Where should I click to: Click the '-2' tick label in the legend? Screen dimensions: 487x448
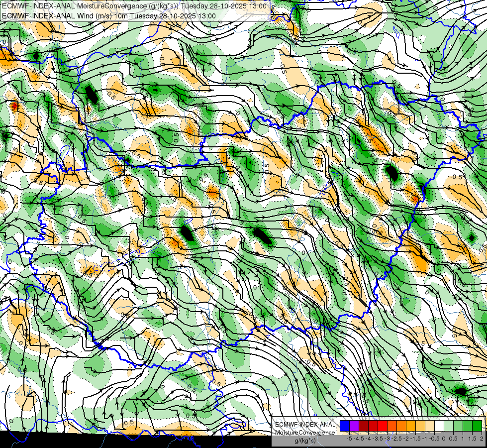click(x=406, y=439)
